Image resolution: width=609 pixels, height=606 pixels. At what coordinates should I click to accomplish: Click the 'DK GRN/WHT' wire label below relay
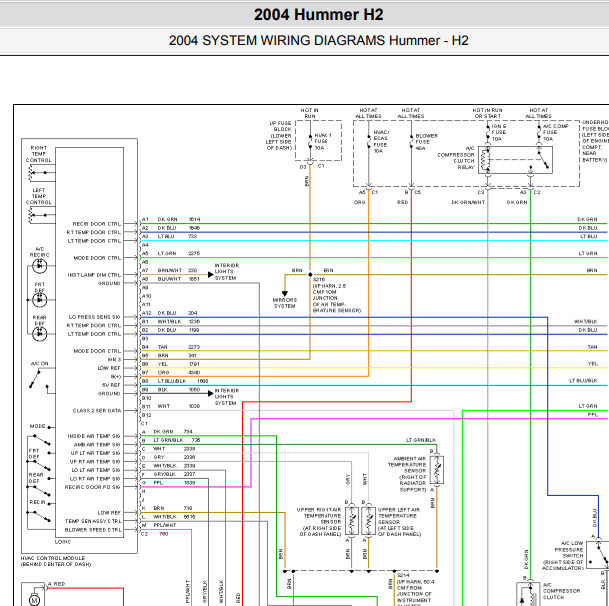tap(468, 202)
